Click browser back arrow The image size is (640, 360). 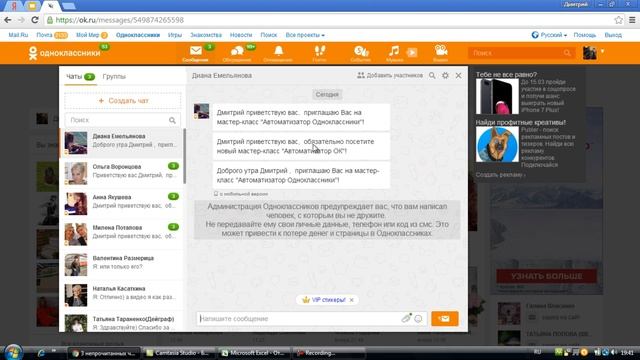(8, 20)
